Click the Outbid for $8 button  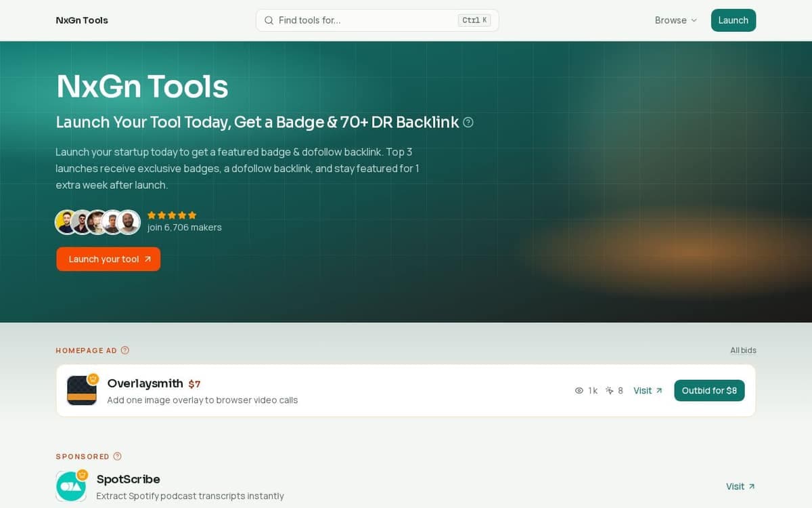coord(709,391)
